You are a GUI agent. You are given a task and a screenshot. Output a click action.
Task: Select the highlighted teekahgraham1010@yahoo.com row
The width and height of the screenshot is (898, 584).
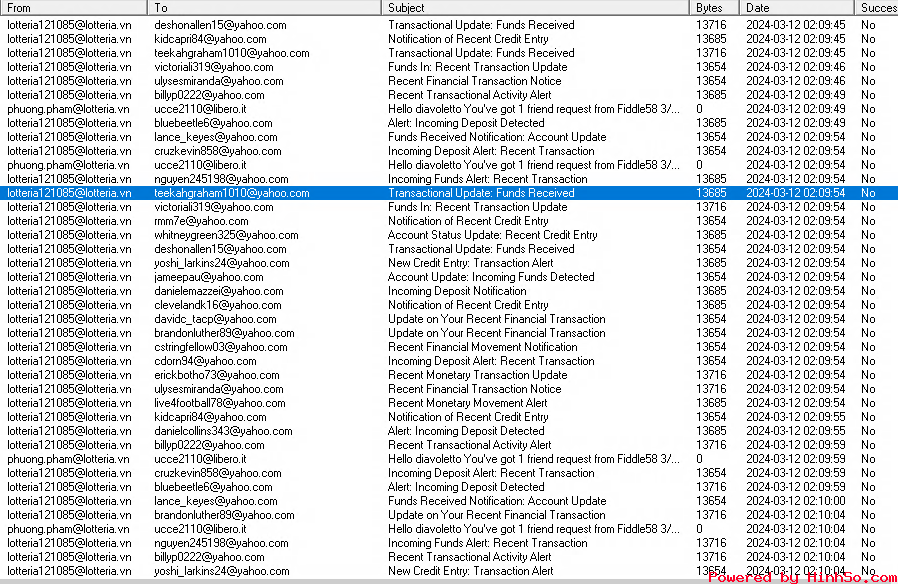tap(449, 193)
